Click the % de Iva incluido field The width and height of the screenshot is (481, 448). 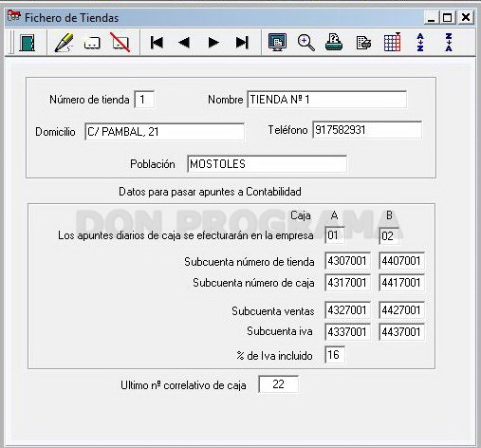(x=335, y=355)
